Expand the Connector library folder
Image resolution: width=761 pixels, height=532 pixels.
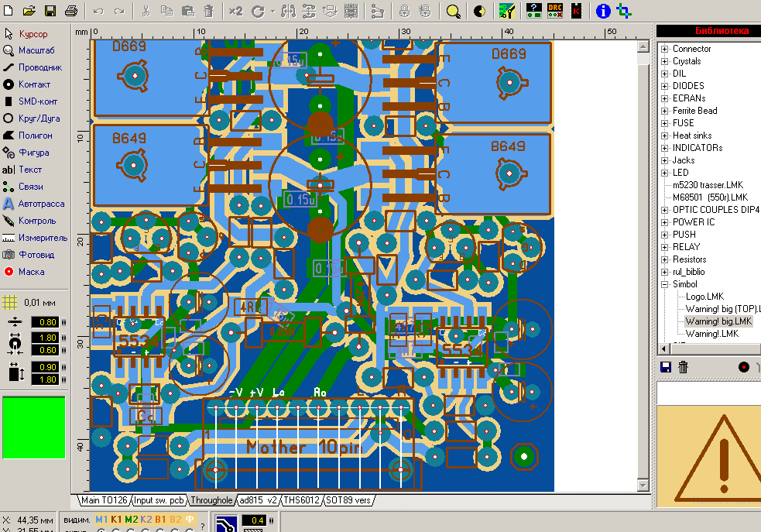[665, 49]
